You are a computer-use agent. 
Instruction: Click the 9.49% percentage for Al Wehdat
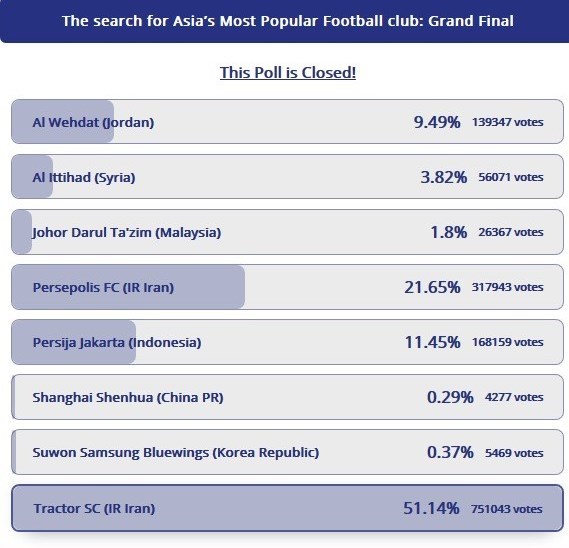click(x=437, y=122)
